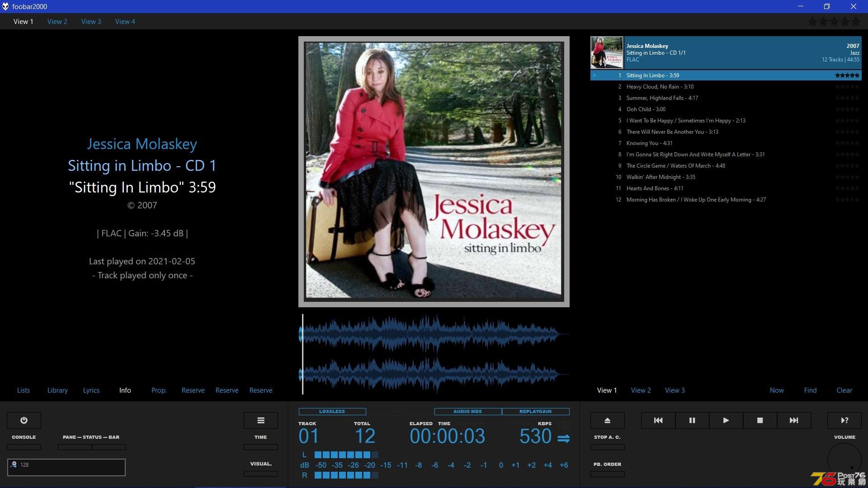
Task: Select track Hearts And Bones
Action: pos(726,188)
